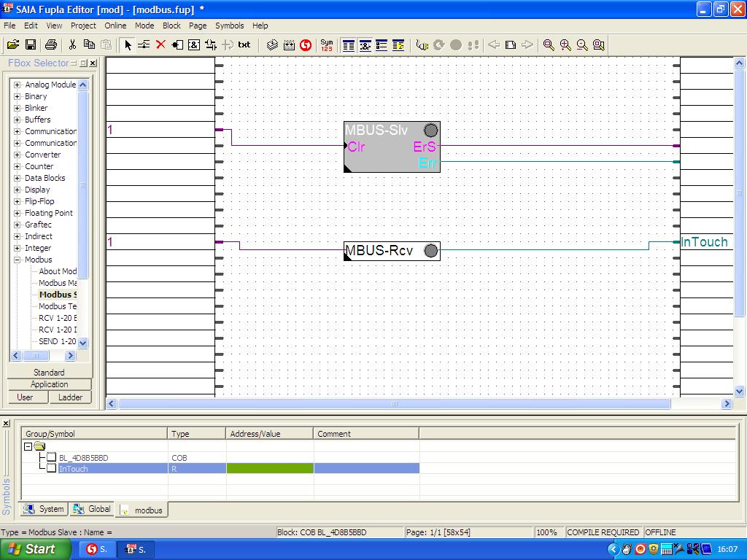
Task: Select the Modbus Te item in tree
Action: [x=58, y=306]
